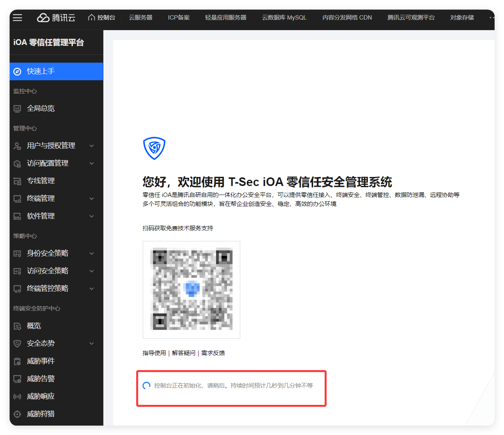Click the 访问配置管理 icon

click(x=17, y=163)
